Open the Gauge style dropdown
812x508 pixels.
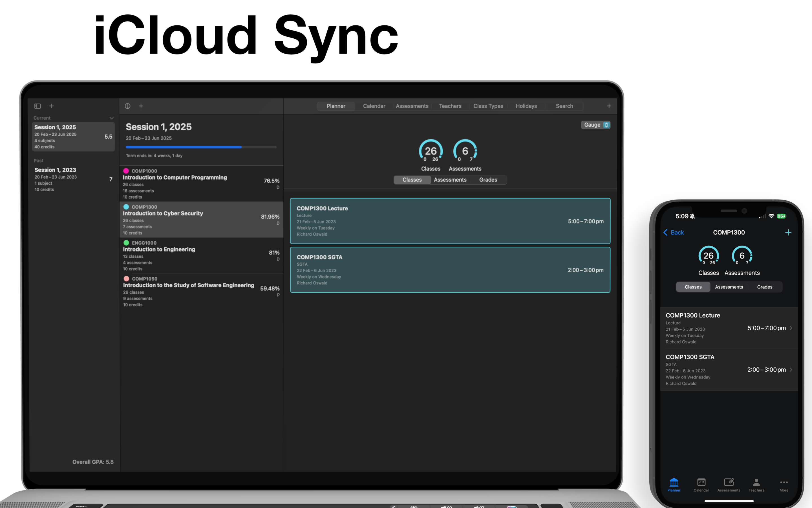(595, 125)
